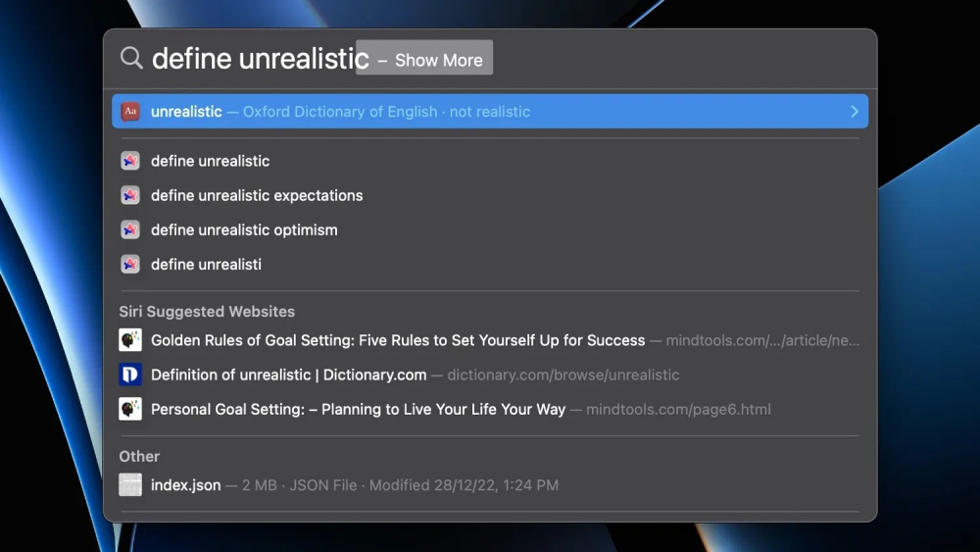Viewport: 980px width, 552px height.
Task: Open 'Definition of unrealistic | Dictionary.com' link
Action: pyautogui.click(x=289, y=375)
